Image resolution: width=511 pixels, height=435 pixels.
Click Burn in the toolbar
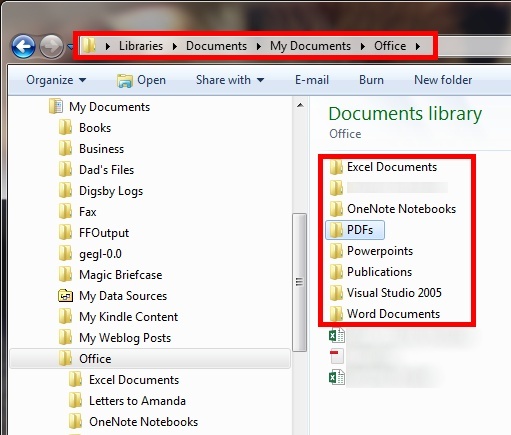pyautogui.click(x=371, y=80)
